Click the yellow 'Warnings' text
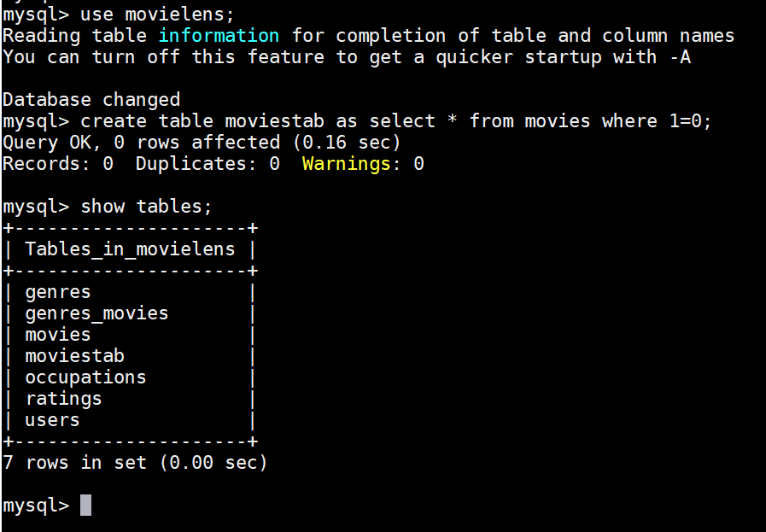The width and height of the screenshot is (766, 532). 347,164
